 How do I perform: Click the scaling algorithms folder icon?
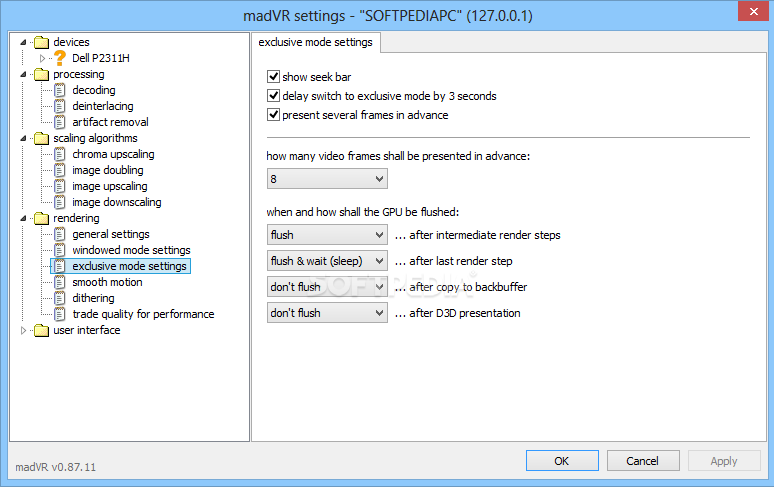click(41, 138)
